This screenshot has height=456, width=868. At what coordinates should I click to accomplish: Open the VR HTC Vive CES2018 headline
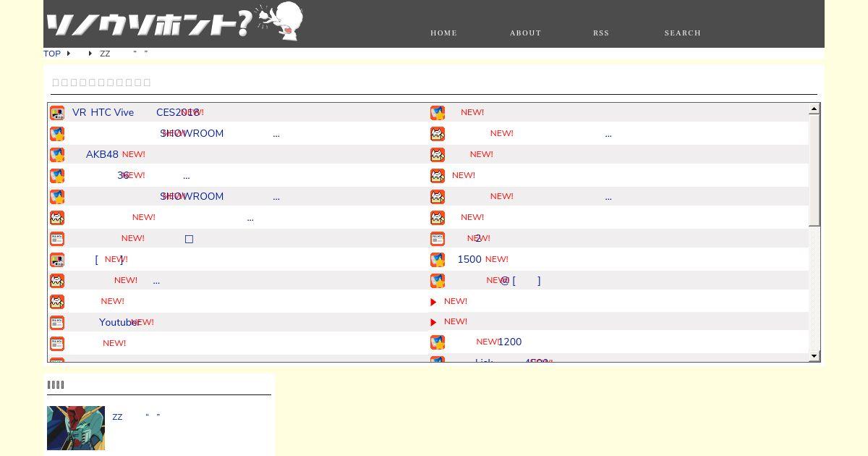pyautogui.click(x=136, y=112)
